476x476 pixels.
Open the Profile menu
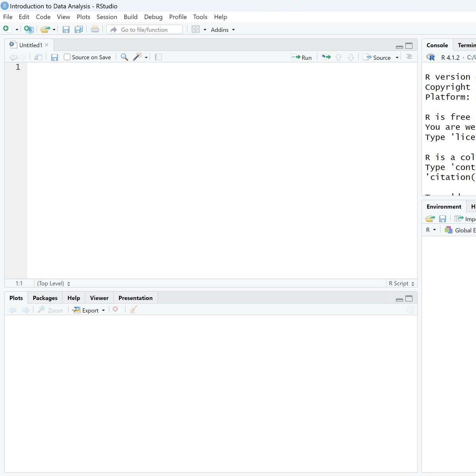178,17
